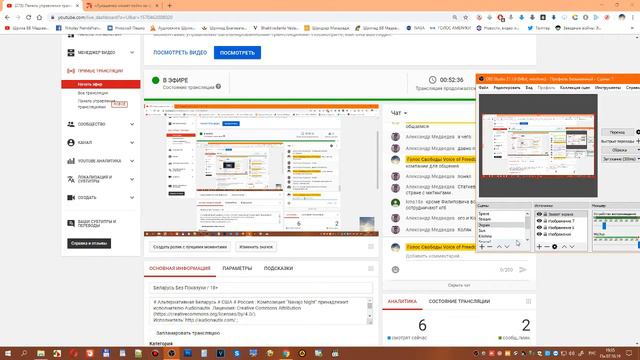Open the Twitter bookmark in bookmarks bar

coord(538,28)
